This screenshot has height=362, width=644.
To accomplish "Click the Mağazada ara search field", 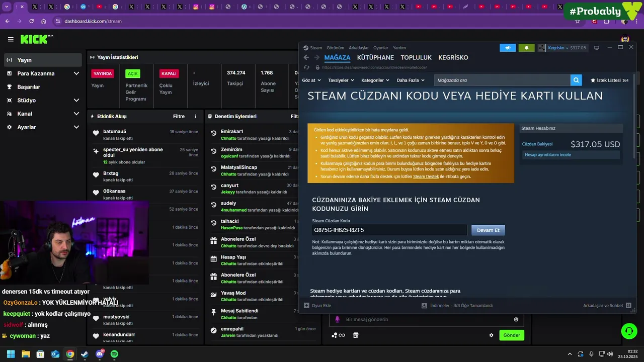I will point(502,80).
